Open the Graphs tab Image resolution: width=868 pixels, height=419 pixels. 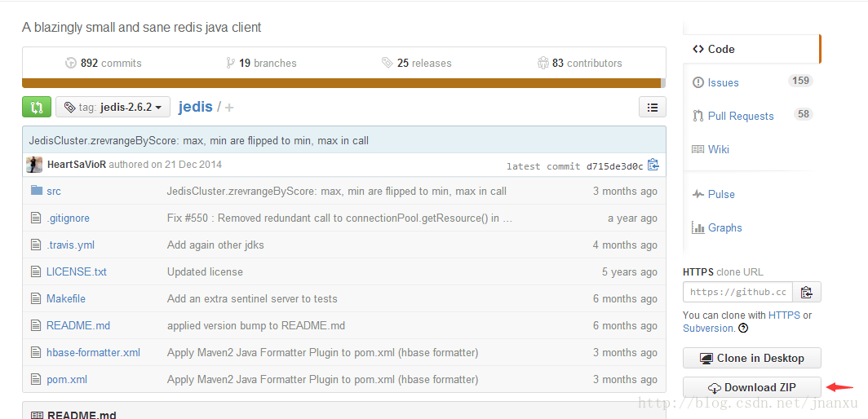[x=724, y=227]
